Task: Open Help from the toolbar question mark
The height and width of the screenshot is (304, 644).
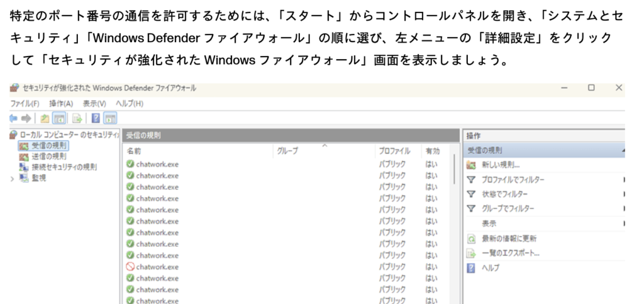Action: pyautogui.click(x=96, y=118)
